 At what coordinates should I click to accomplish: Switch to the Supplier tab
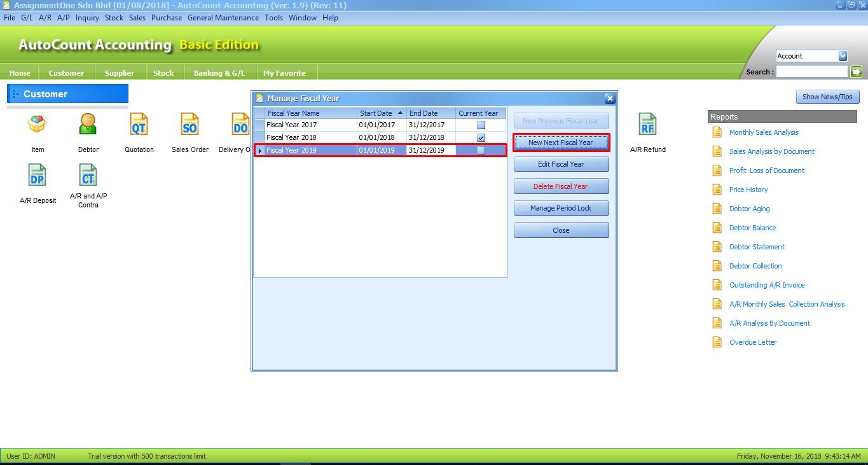pyautogui.click(x=120, y=73)
